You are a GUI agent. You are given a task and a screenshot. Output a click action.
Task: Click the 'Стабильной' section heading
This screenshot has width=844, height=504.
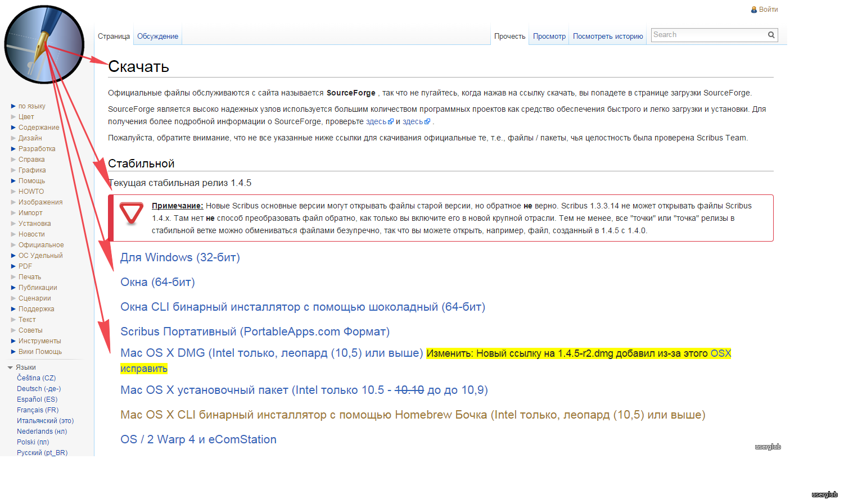coord(141,164)
